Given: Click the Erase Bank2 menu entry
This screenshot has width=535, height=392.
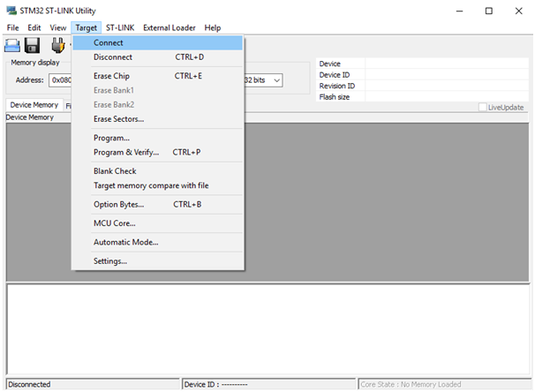Looking at the screenshot, I should coord(158,104).
